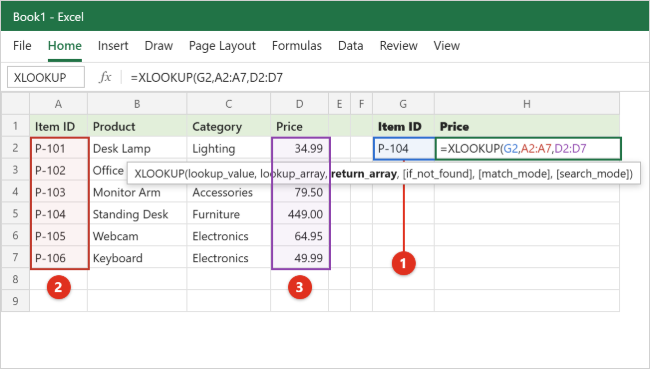Click the 'Furniture' category cell
The width and height of the screenshot is (650, 369).
229,214
